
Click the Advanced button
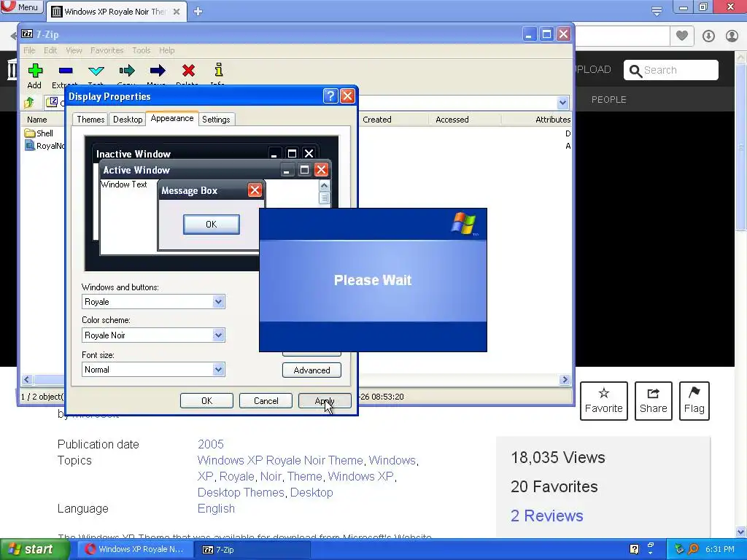(311, 370)
